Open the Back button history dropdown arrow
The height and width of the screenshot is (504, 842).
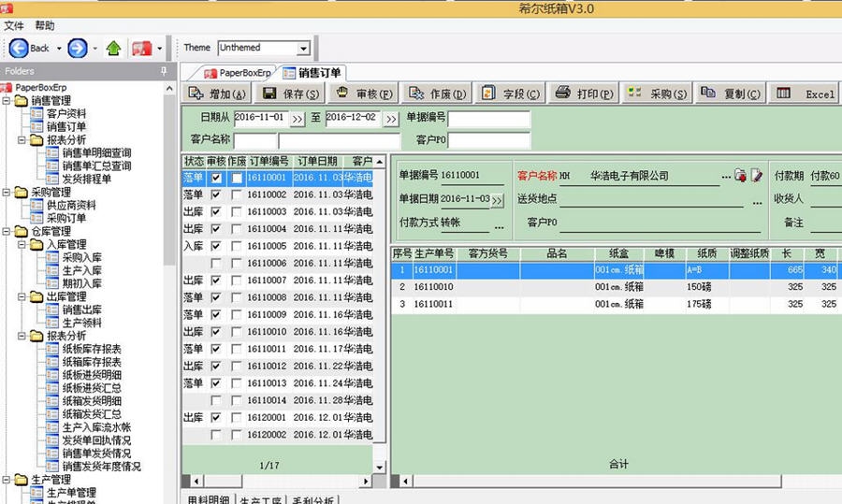[x=59, y=49]
